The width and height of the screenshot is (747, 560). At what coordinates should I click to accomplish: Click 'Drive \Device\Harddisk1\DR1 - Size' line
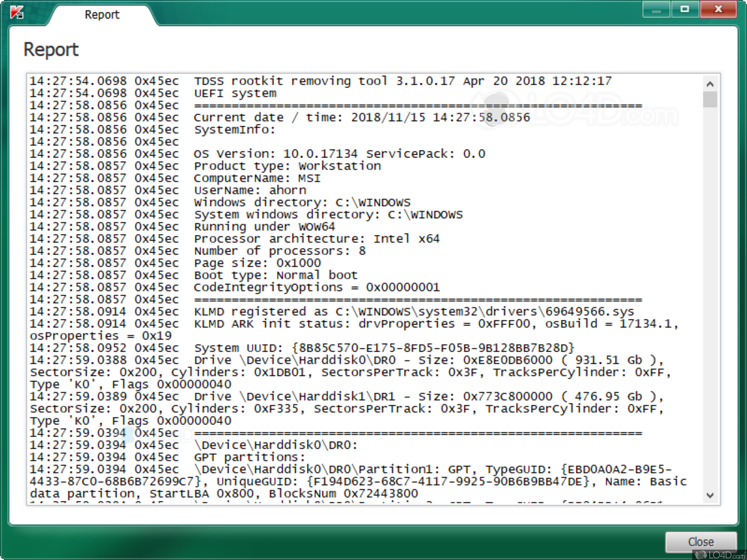(x=347, y=396)
